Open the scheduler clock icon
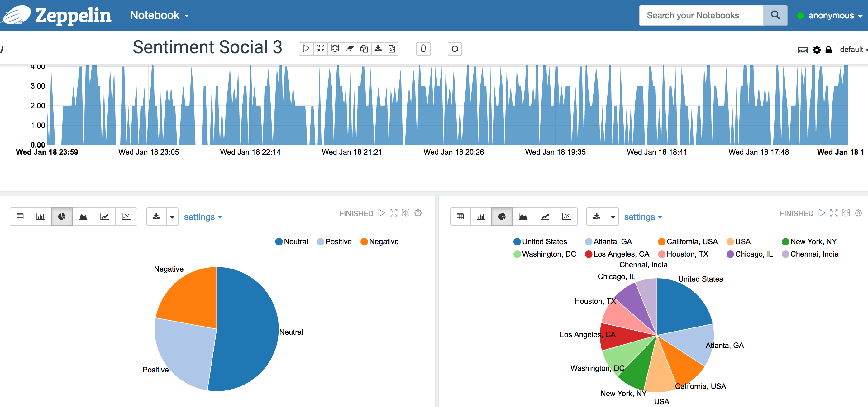 [x=455, y=49]
